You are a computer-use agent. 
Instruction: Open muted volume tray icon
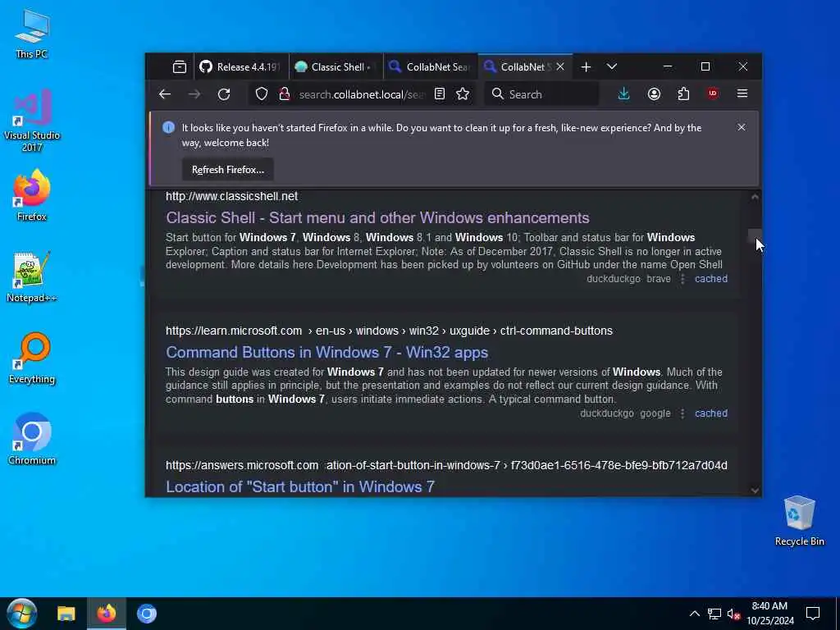734,614
